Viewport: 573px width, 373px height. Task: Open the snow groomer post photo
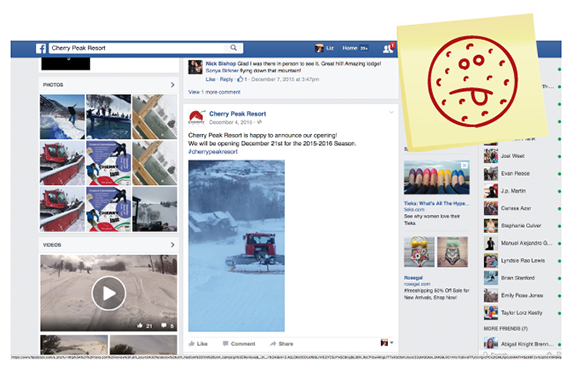point(236,246)
